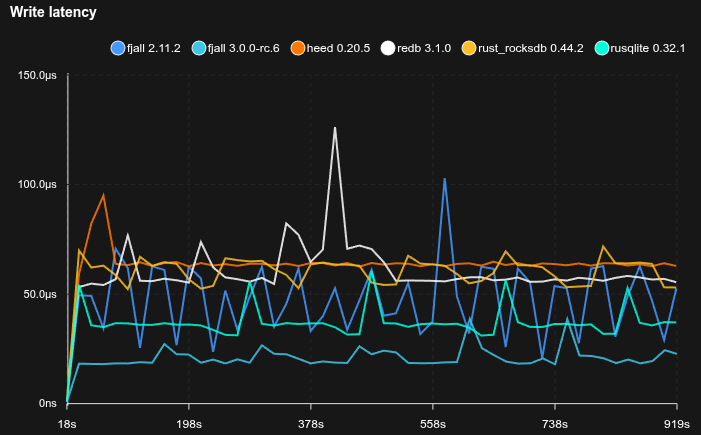Toggle the fjall 2.11.2 series label

click(x=153, y=48)
